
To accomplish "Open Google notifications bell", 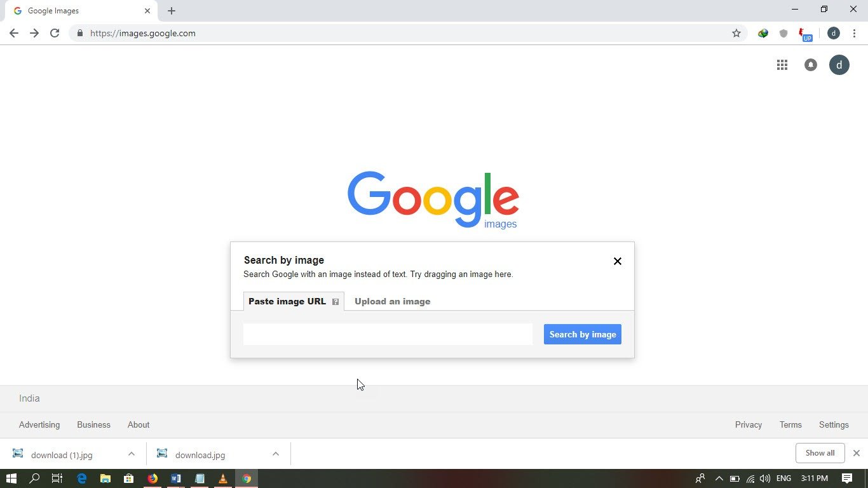I will click(811, 65).
